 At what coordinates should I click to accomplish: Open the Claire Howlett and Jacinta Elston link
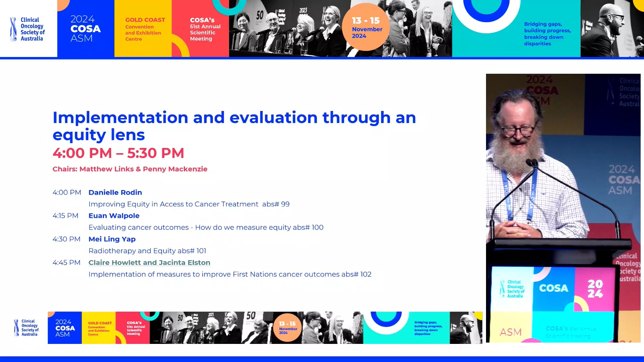tap(149, 262)
